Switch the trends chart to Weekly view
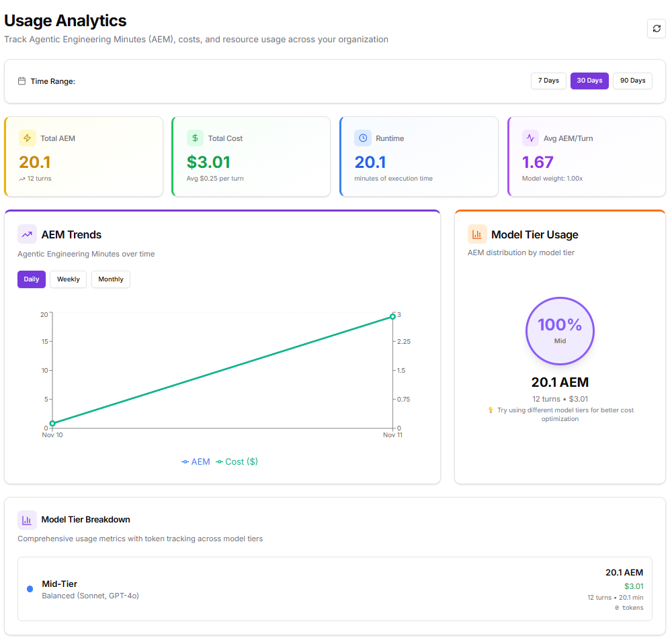The width and height of the screenshot is (672, 642). point(68,279)
